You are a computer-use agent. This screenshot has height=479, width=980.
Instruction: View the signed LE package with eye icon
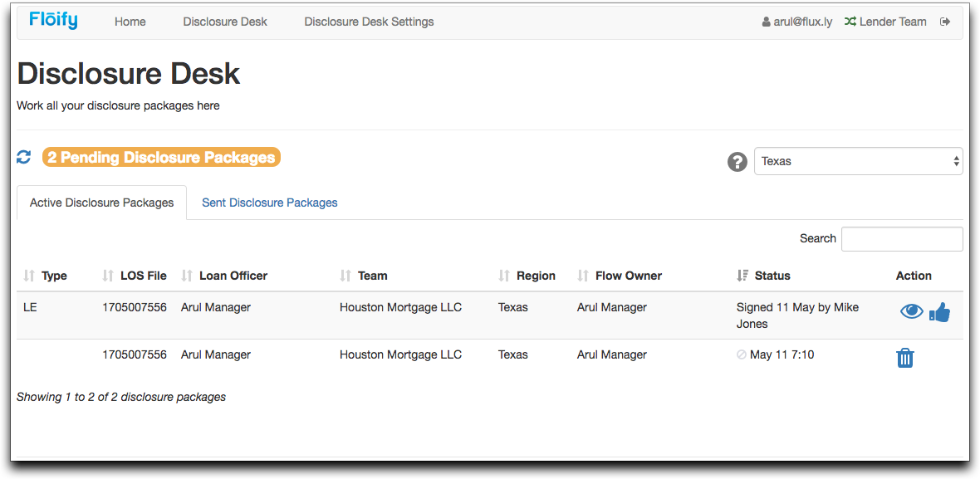pyautogui.click(x=911, y=311)
